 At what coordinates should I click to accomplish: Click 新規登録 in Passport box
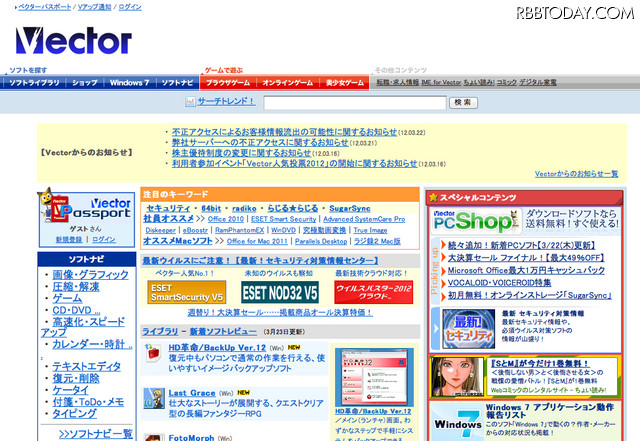click(x=69, y=239)
